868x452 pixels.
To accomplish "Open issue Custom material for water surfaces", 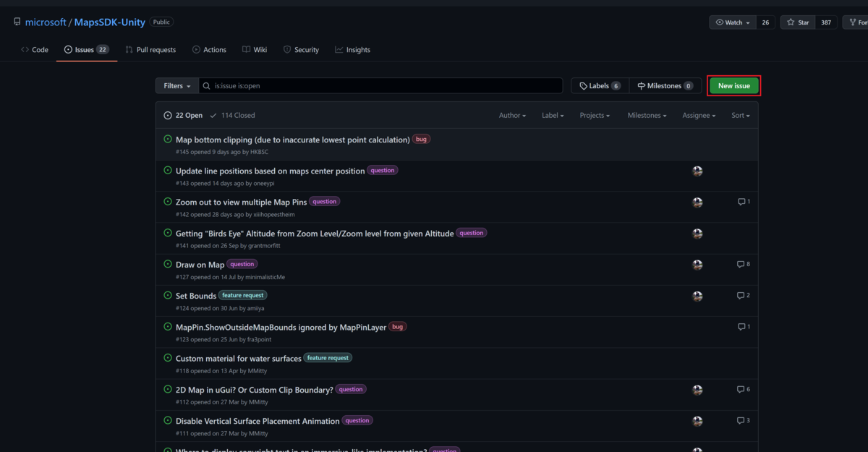I will [x=239, y=358].
